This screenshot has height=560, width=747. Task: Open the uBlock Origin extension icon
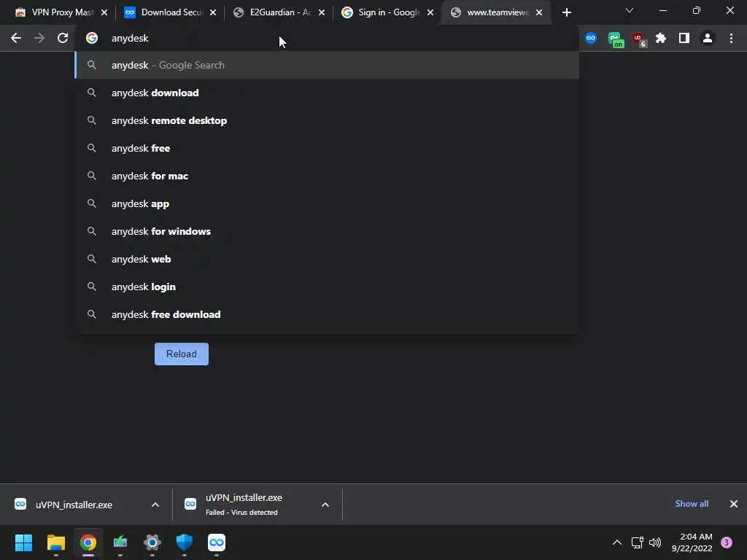click(x=638, y=39)
